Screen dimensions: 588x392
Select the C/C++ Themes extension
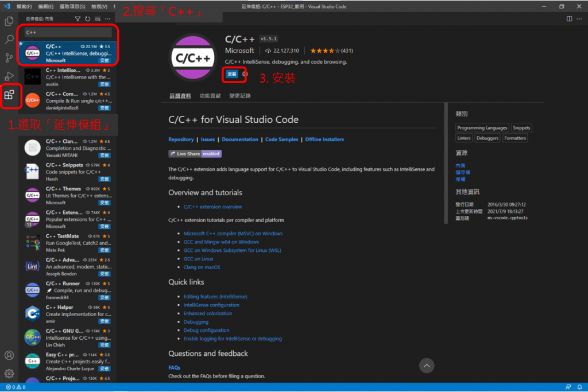pyautogui.click(x=68, y=195)
